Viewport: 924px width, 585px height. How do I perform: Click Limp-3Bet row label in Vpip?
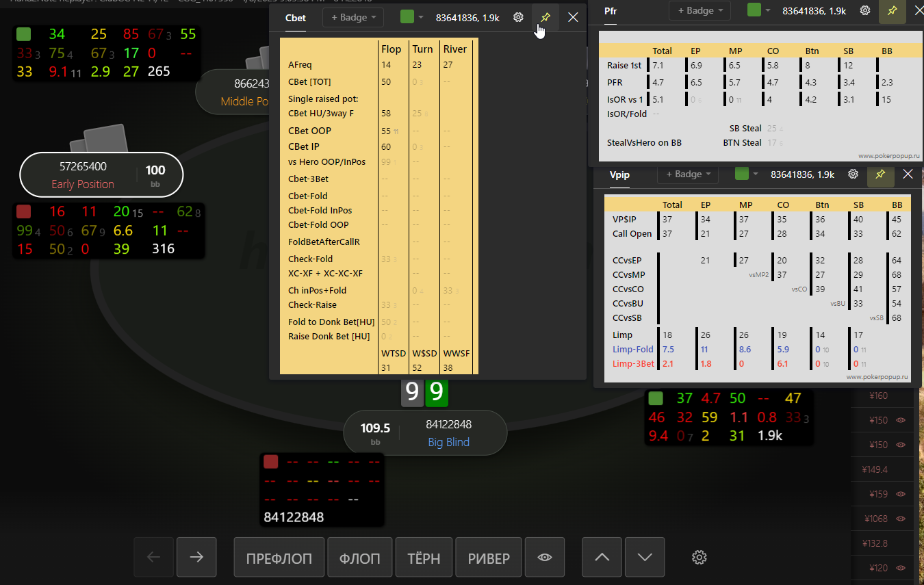click(633, 363)
